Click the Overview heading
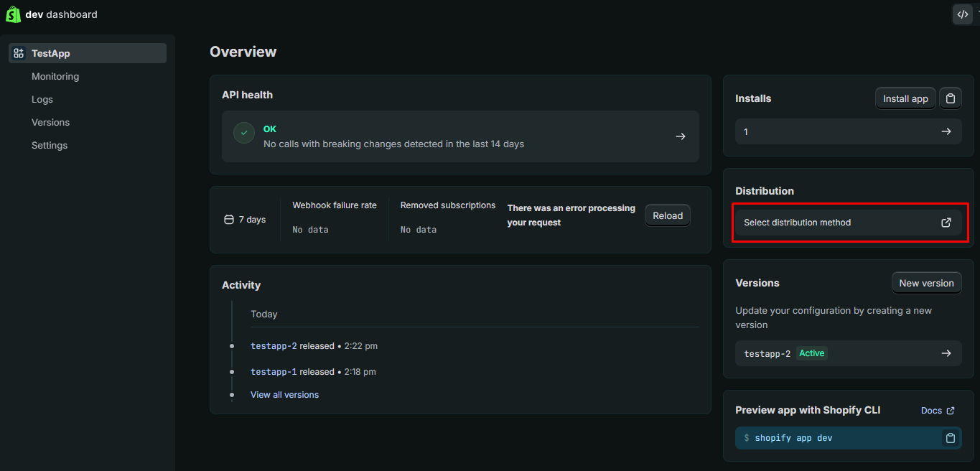Viewport: 980px width, 471px height. [x=243, y=52]
